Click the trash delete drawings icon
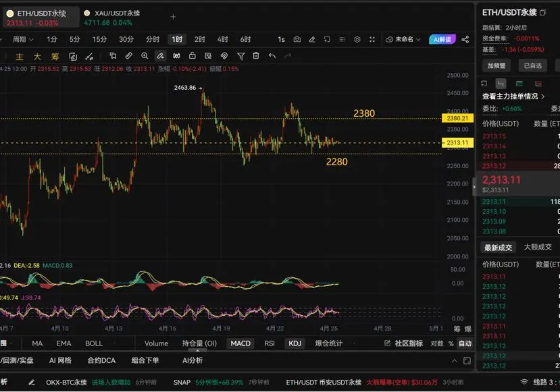 tap(256, 55)
